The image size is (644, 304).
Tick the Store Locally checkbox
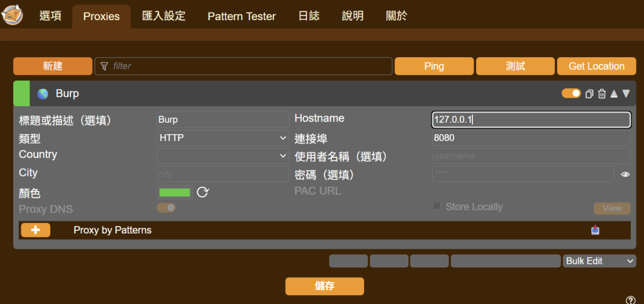(436, 206)
